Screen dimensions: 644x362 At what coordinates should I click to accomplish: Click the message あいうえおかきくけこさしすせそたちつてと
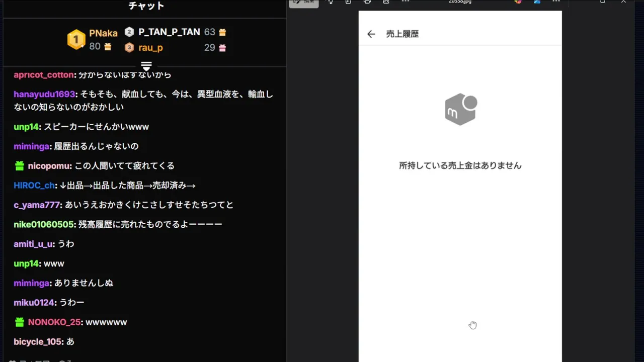(149, 205)
